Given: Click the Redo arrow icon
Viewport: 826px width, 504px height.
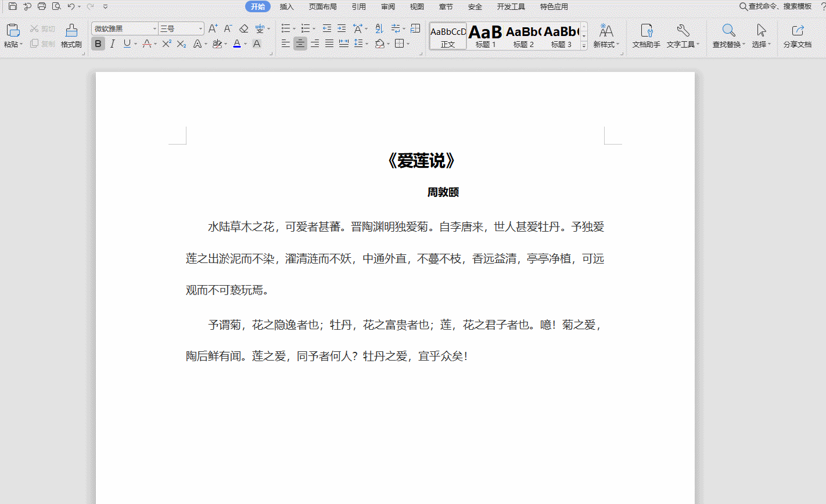Looking at the screenshot, I should pyautogui.click(x=90, y=6).
